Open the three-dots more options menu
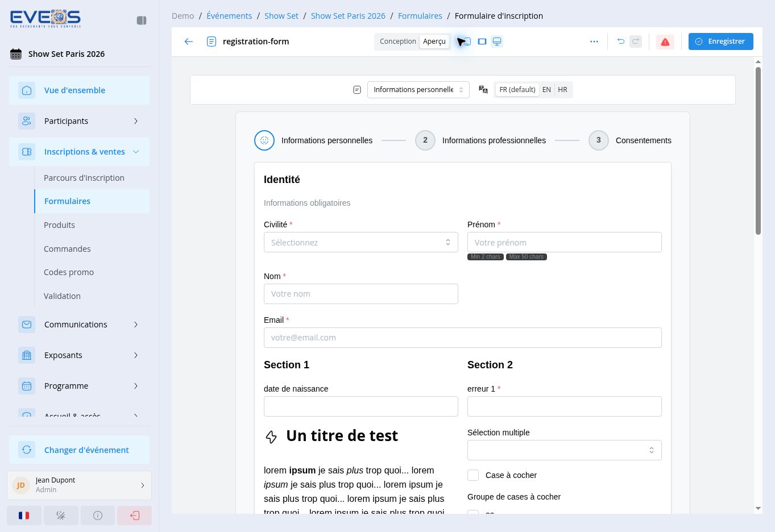The image size is (775, 532). [x=594, y=41]
